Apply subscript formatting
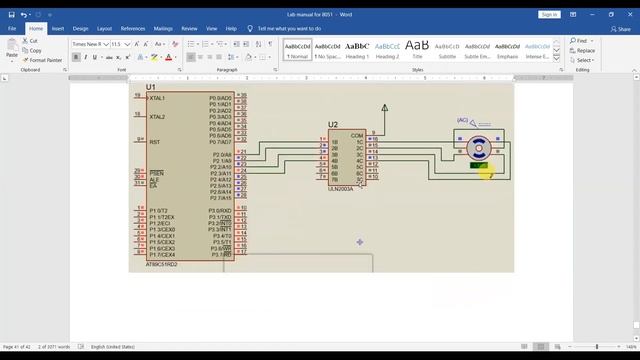Image resolution: width=640 pixels, height=360 pixels. 118,58
